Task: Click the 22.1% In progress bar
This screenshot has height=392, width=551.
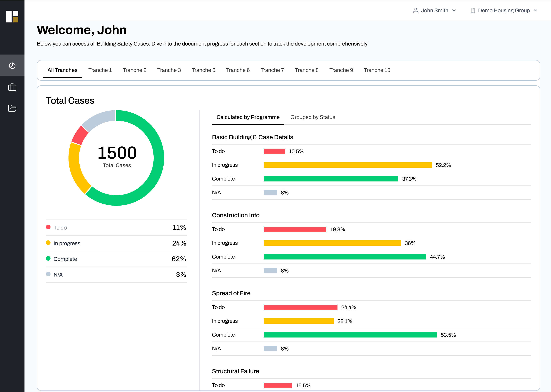Action: tap(298, 321)
